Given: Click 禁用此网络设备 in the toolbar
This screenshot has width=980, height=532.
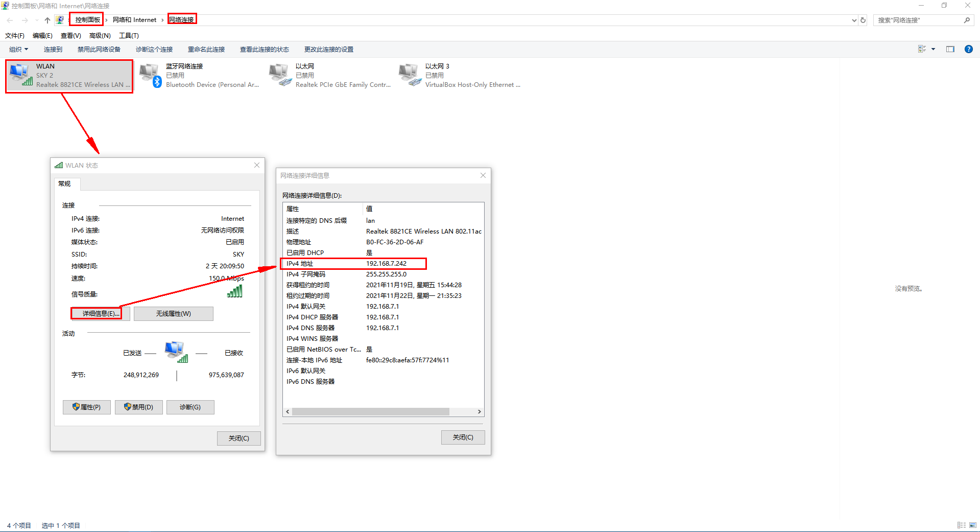Looking at the screenshot, I should click(x=99, y=49).
